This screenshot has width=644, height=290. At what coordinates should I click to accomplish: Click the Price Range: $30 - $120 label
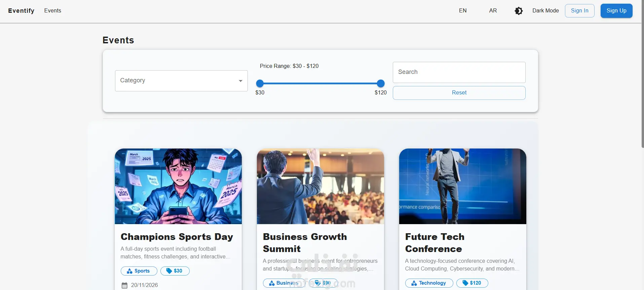coord(289,66)
